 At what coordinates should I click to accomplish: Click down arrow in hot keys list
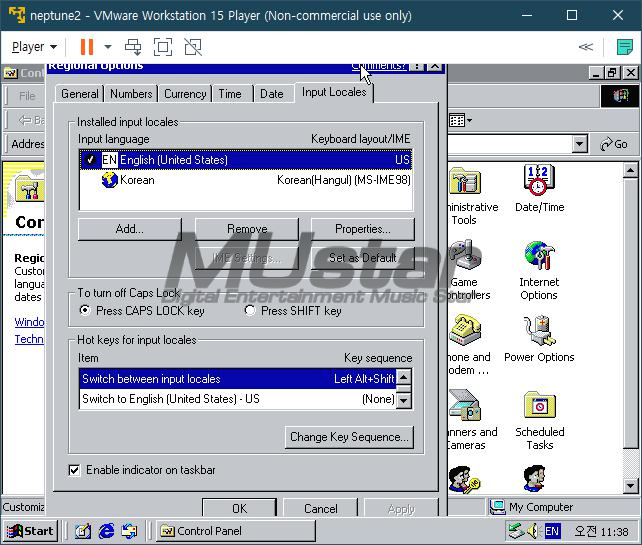click(404, 400)
